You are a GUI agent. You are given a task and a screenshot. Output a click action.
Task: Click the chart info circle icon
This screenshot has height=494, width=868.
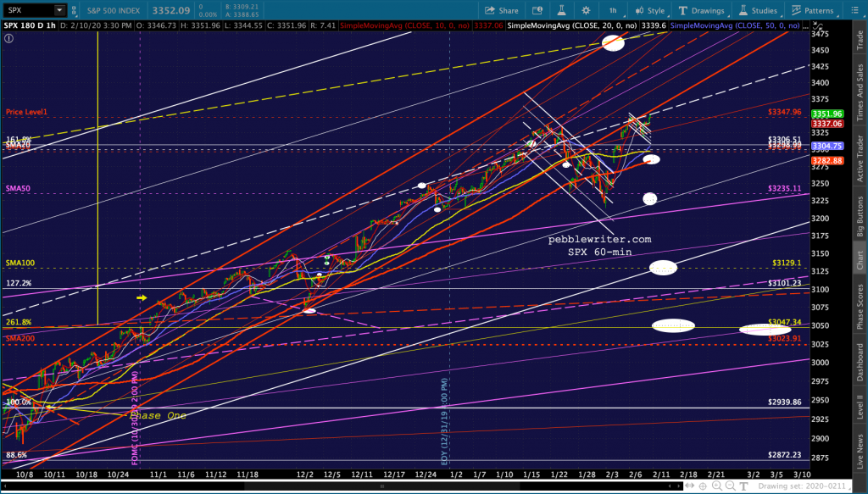pos(8,38)
